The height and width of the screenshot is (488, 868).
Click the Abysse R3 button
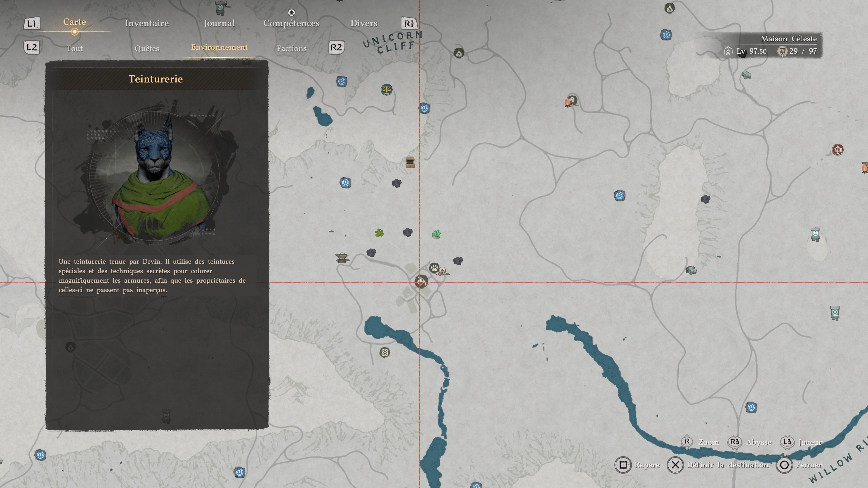tap(750, 442)
